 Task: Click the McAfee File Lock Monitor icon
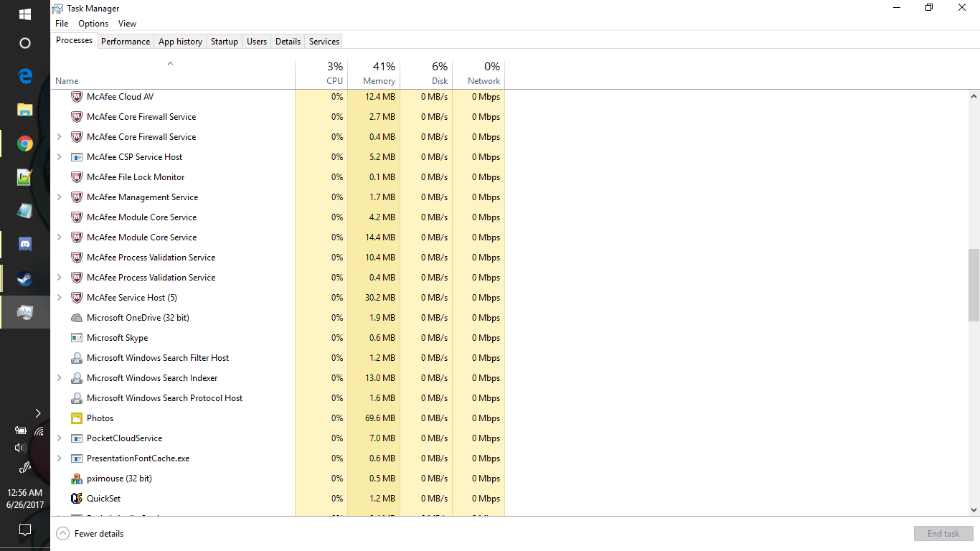[x=77, y=177]
